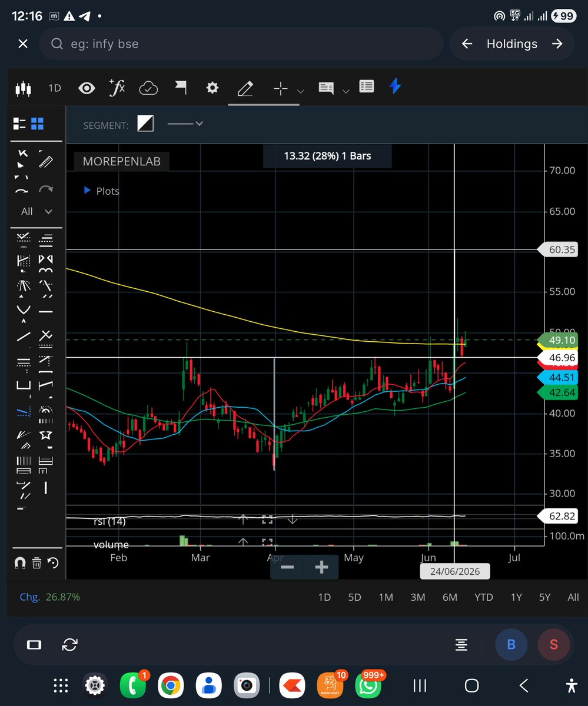Open the WhatsApp app from the dock
Screen dimensions: 588x706
point(368,685)
